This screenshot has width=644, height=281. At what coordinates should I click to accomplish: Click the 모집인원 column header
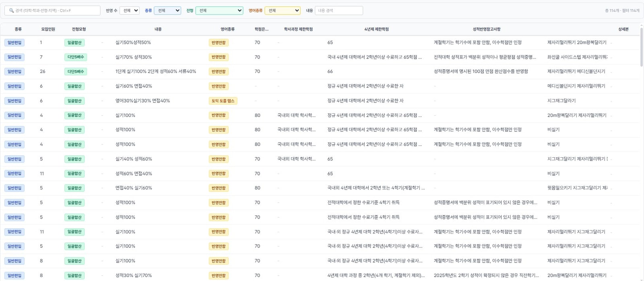coord(48,29)
